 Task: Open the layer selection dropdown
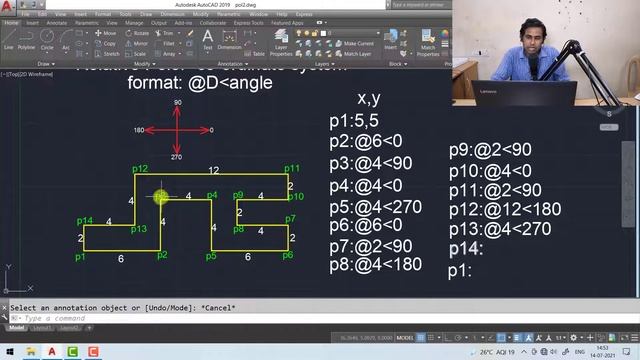[x=378, y=33]
